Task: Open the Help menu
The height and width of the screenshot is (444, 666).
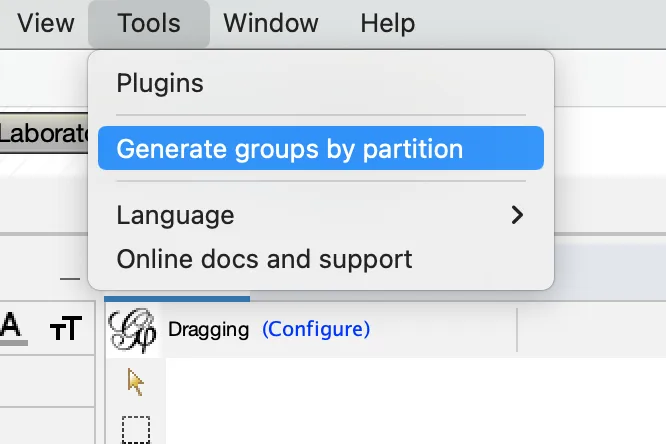Action: 387,23
